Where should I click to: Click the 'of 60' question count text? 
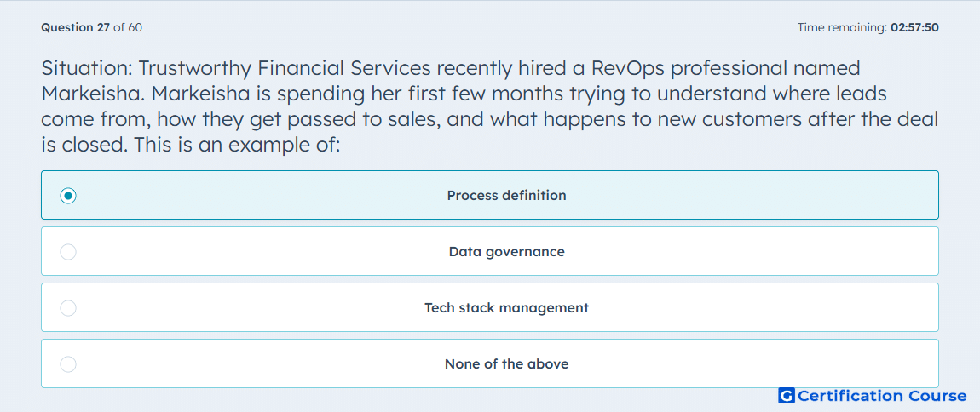pos(128,27)
